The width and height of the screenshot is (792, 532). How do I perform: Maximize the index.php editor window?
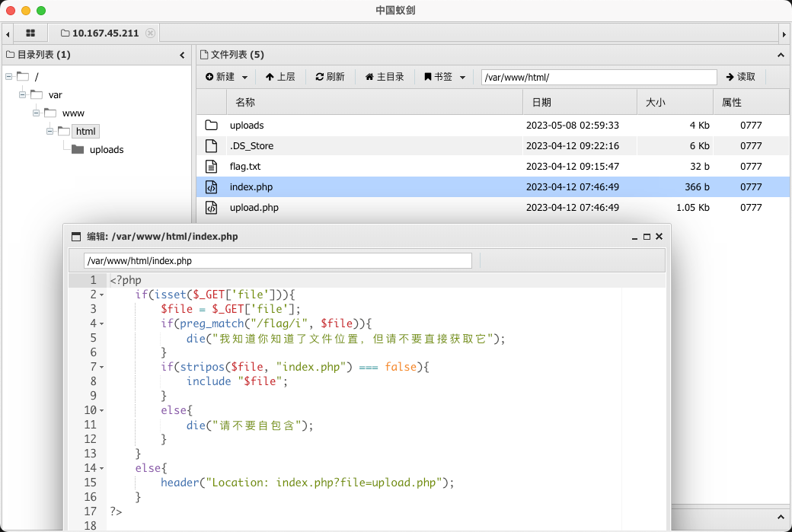(647, 237)
